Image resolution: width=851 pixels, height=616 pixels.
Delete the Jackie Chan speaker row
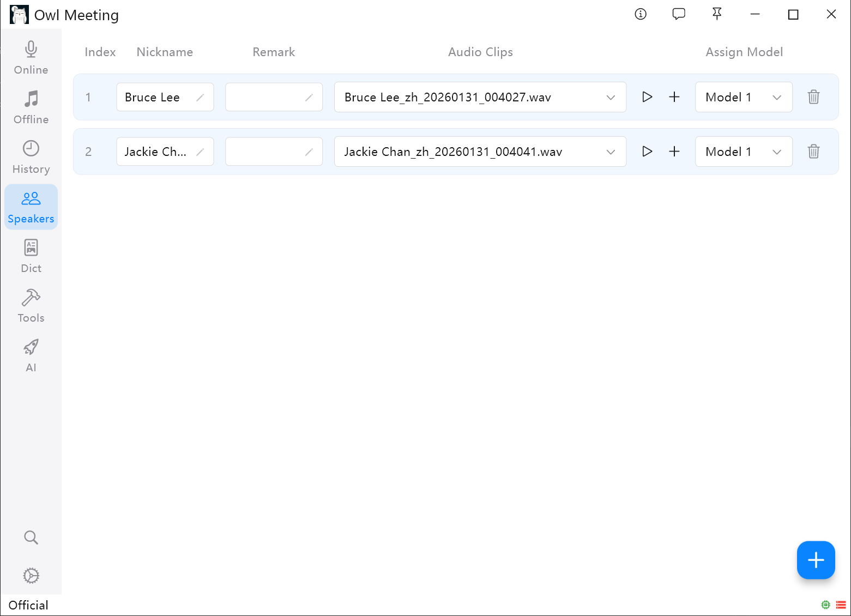tap(813, 152)
